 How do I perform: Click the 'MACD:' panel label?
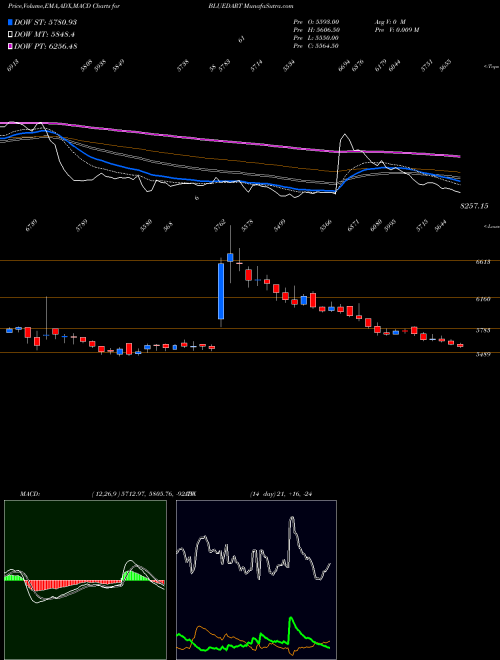[x=29, y=494]
